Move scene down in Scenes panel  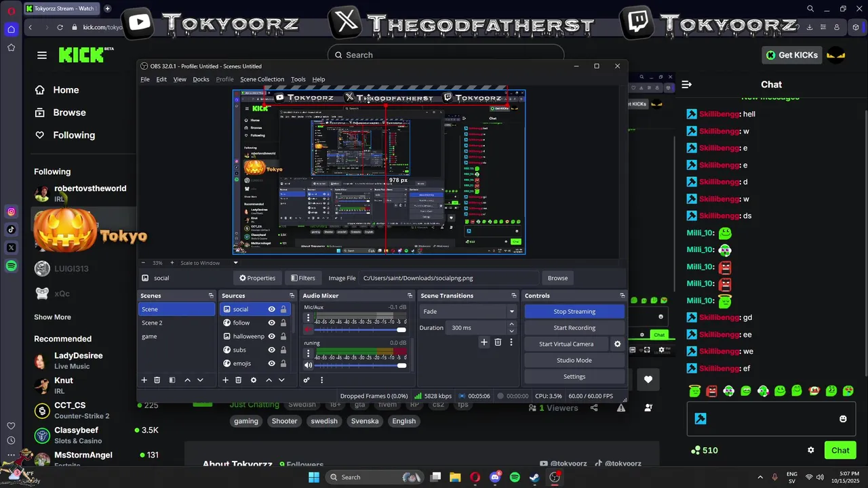point(200,380)
